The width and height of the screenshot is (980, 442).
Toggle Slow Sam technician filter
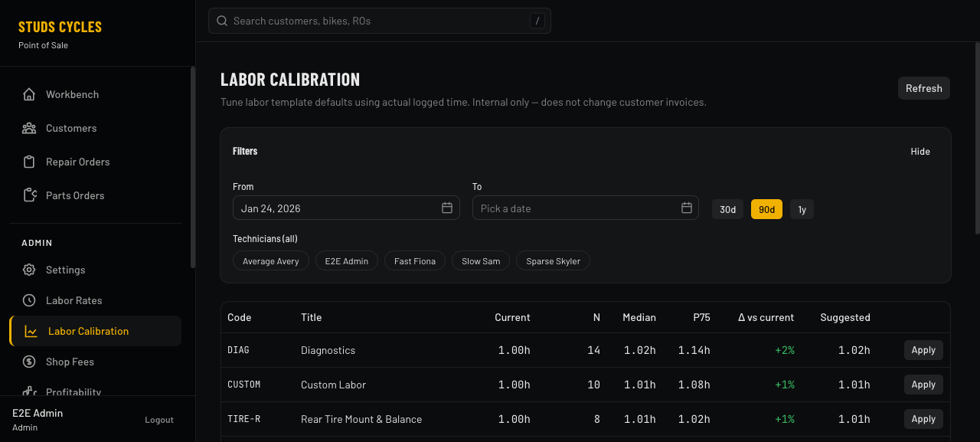tap(481, 261)
